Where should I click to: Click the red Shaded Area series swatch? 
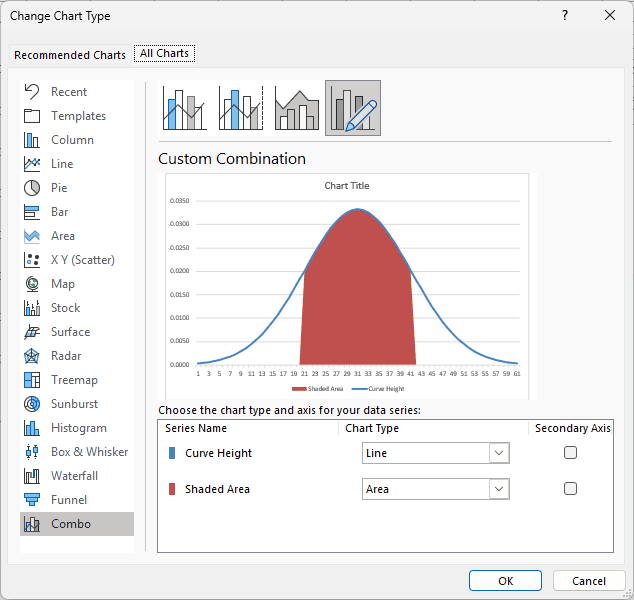[x=172, y=489]
